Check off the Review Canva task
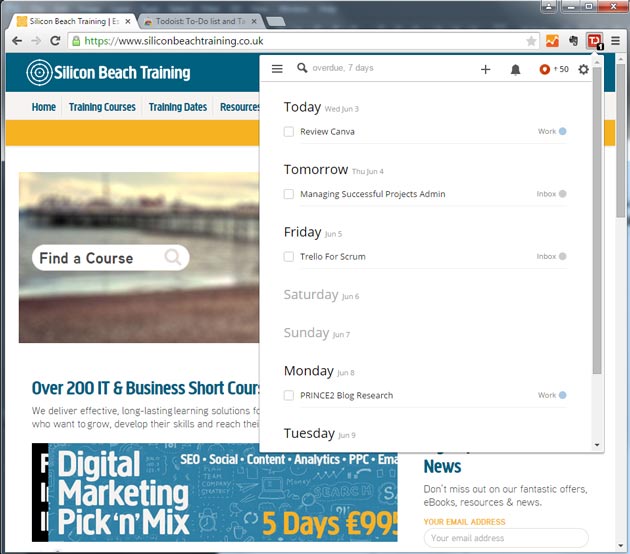630x554 pixels. click(x=289, y=132)
